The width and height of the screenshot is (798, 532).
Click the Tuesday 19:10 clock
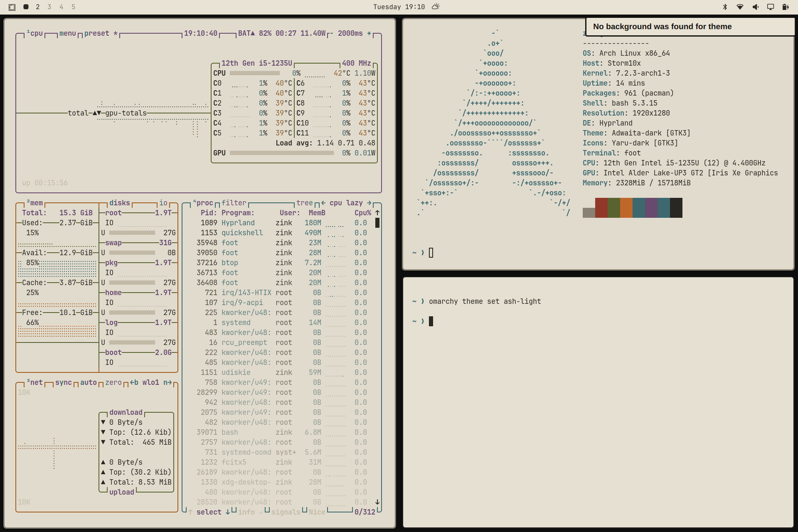coord(399,7)
